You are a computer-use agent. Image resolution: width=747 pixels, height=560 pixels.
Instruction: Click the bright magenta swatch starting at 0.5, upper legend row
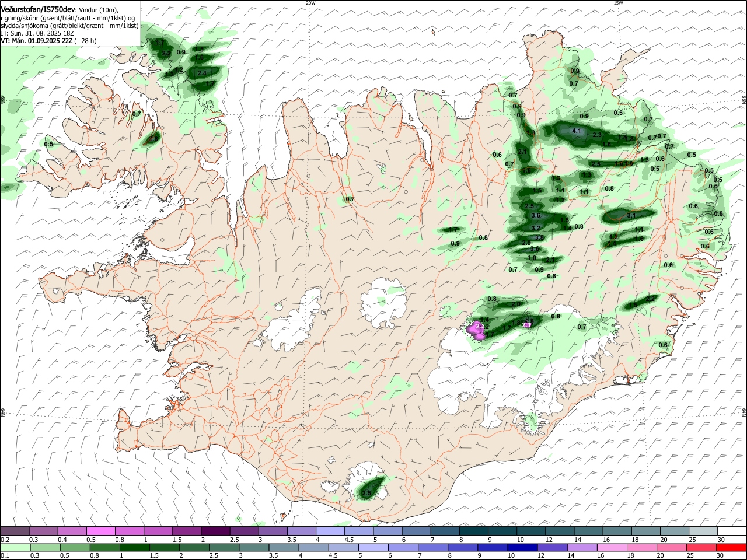(100, 531)
